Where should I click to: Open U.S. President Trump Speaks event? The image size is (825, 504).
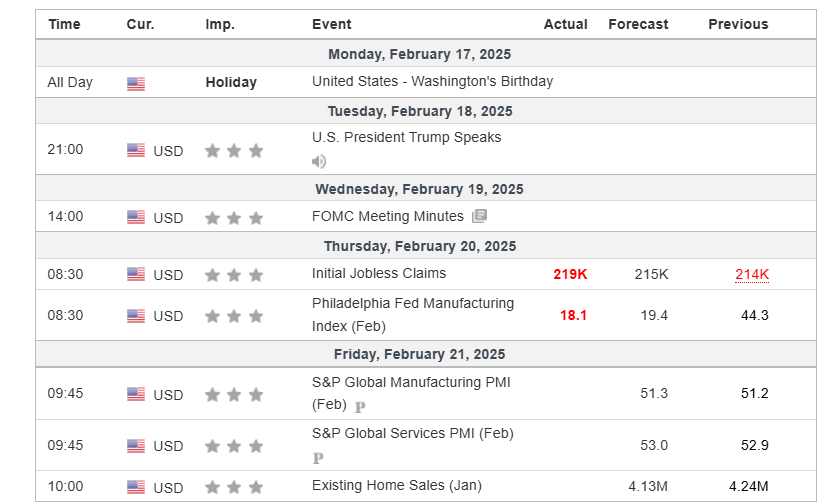pyautogui.click(x=406, y=137)
